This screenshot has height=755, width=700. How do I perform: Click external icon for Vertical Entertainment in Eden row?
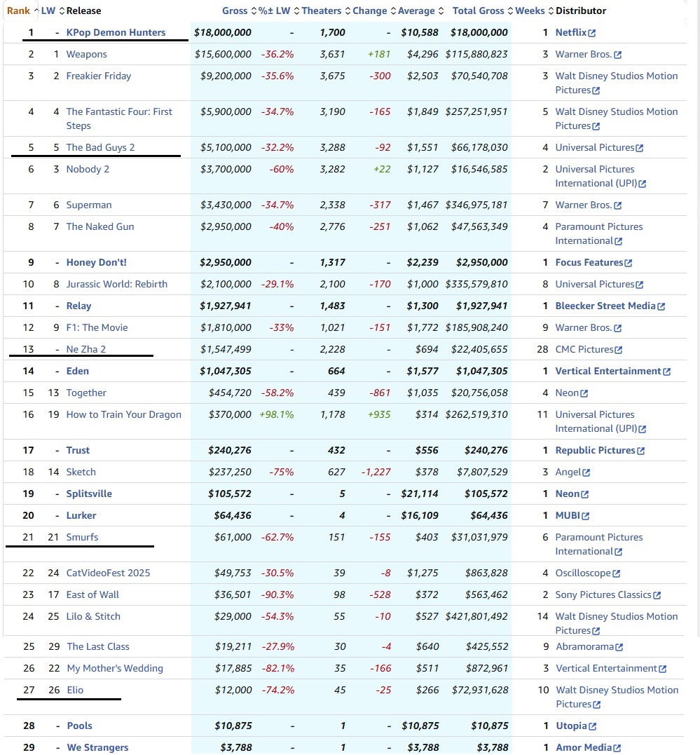[667, 372]
